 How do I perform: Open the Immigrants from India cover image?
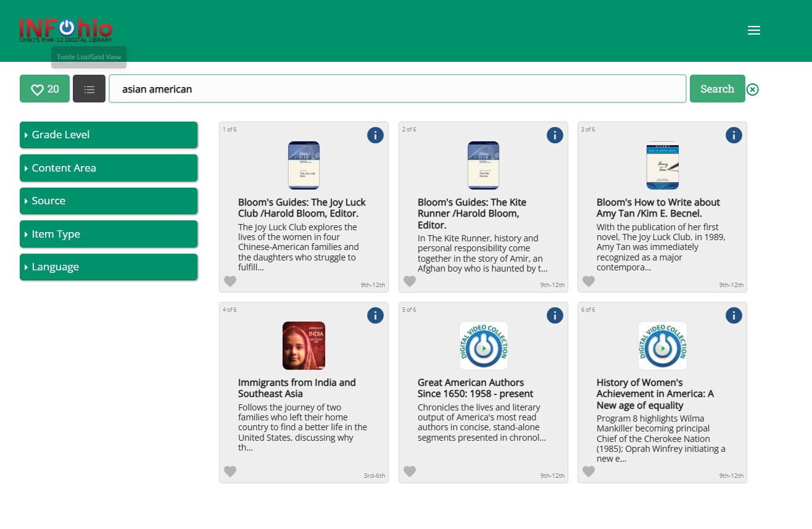point(304,346)
